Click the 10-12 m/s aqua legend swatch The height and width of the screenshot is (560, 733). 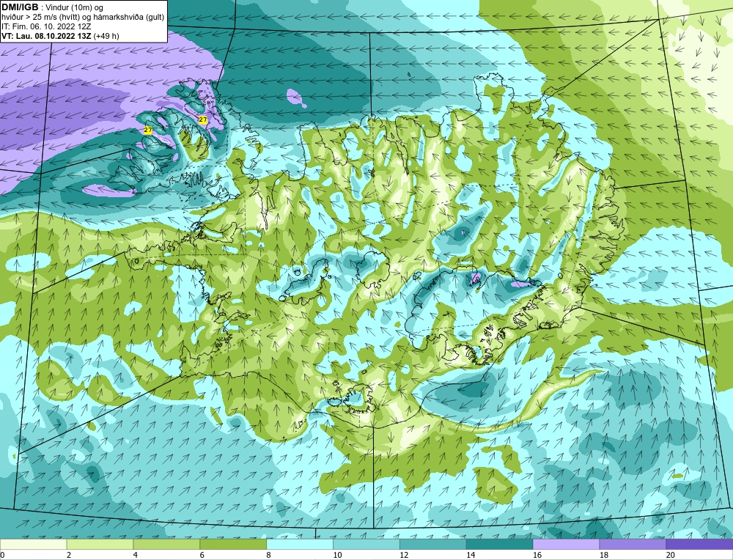[366, 544]
